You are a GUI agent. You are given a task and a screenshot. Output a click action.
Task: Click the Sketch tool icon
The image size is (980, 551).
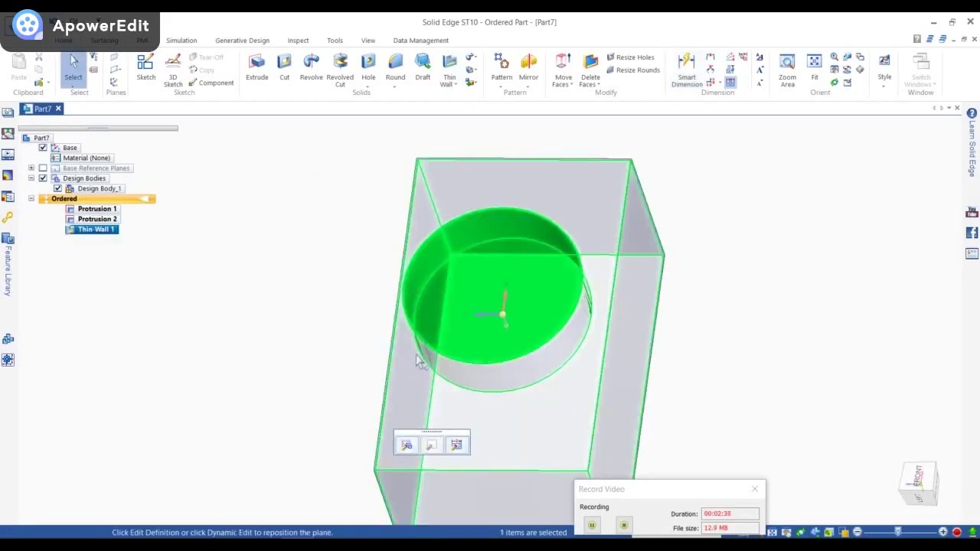click(145, 67)
